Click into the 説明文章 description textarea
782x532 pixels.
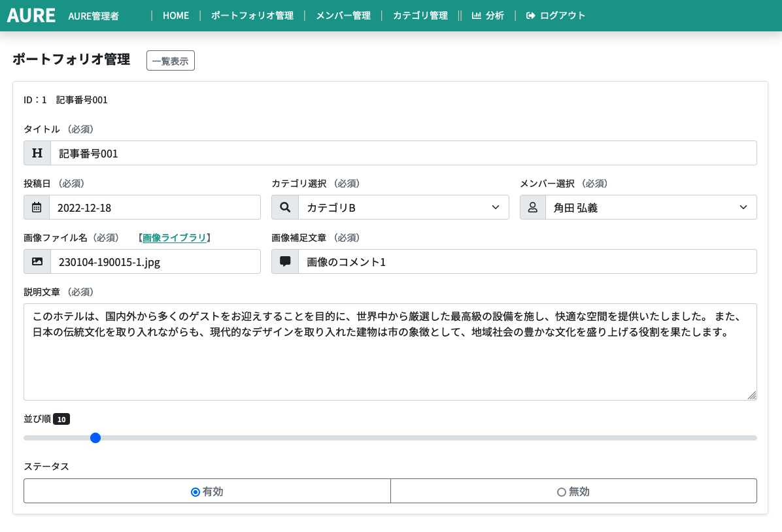[390, 366]
